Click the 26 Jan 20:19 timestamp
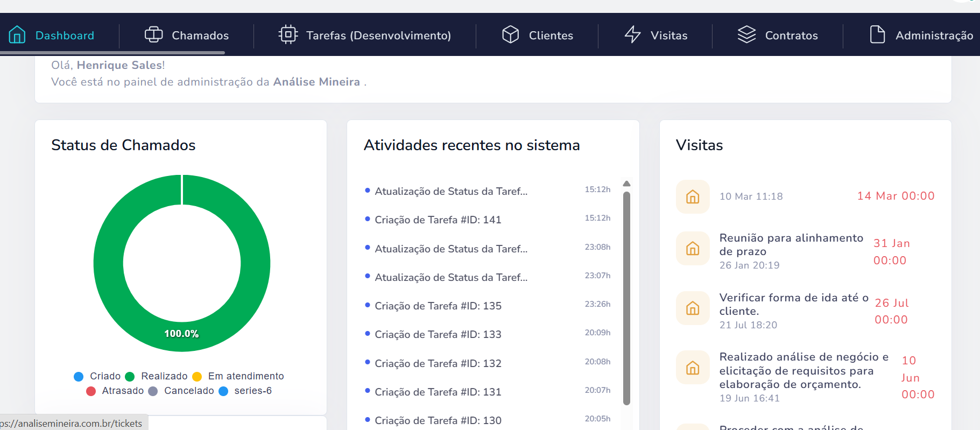This screenshot has width=980, height=430. pyautogui.click(x=749, y=265)
